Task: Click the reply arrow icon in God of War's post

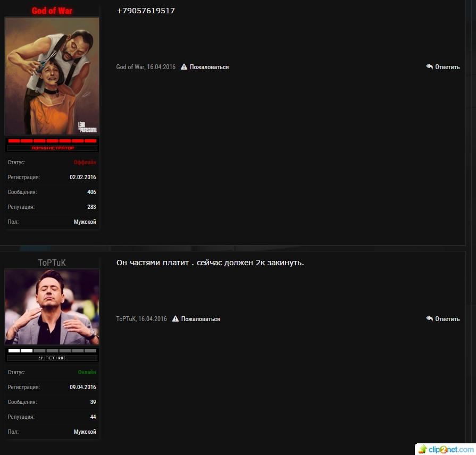Action: pos(429,67)
